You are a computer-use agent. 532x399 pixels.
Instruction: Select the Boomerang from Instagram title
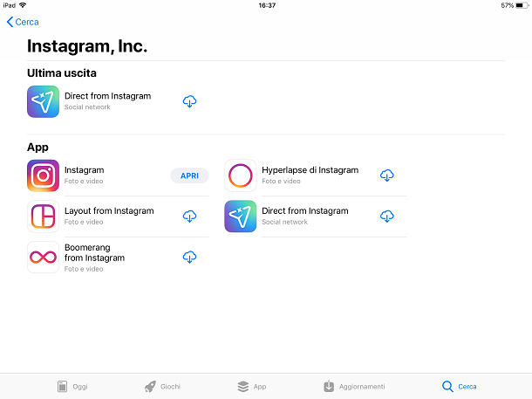pos(95,252)
